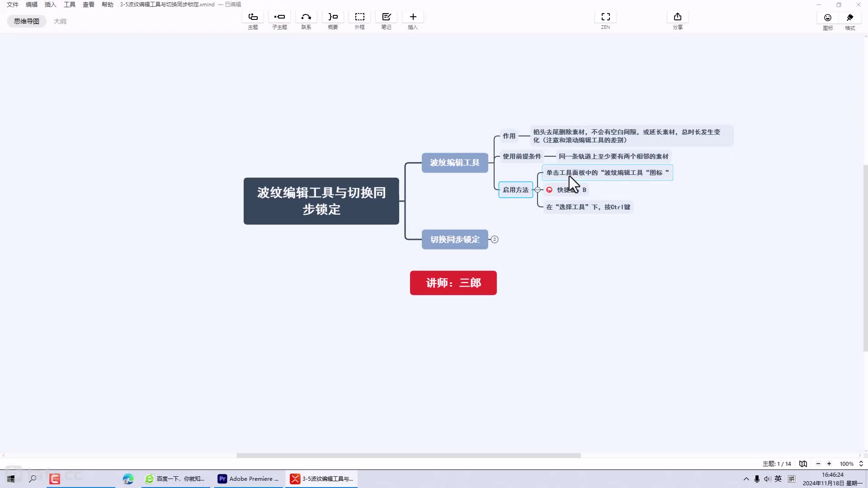Select the central topic 波纹编辑工具与切换同步锁定
Viewport: 868px width, 488px height.
coord(321,201)
